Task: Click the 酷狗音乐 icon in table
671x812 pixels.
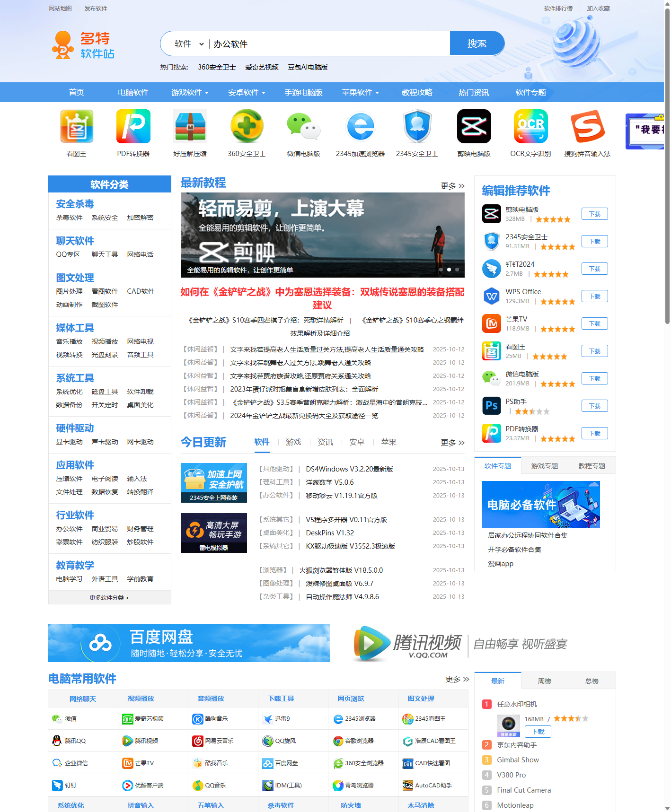Action: (x=197, y=719)
